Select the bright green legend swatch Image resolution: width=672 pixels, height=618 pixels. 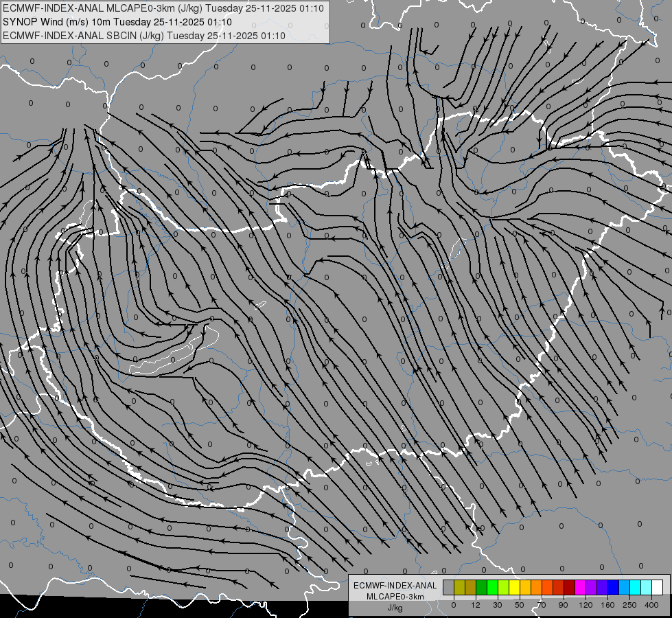(x=493, y=588)
